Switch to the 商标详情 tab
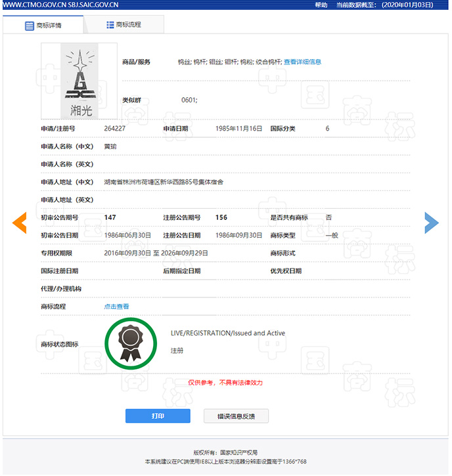Viewport: 452px width, 476px height. tap(43, 26)
